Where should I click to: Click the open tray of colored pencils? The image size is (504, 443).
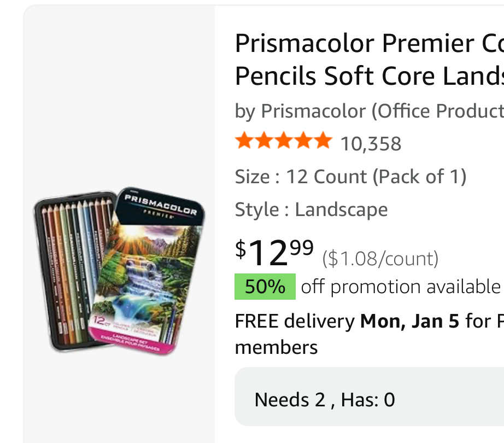(68, 268)
